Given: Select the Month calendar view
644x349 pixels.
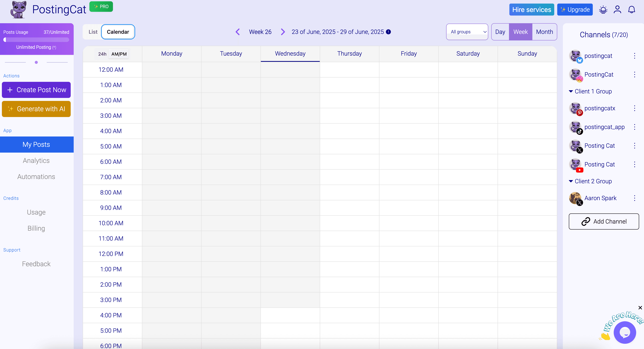Looking at the screenshot, I should pyautogui.click(x=545, y=32).
